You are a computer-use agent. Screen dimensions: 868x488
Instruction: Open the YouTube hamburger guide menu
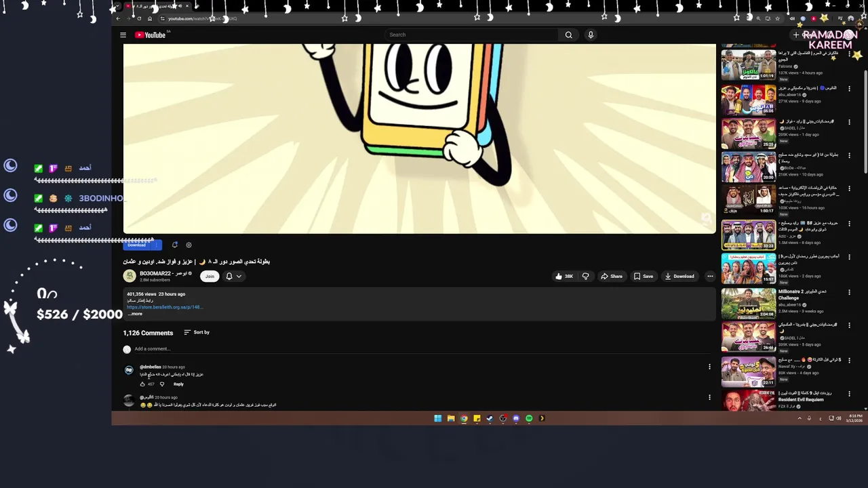123,35
